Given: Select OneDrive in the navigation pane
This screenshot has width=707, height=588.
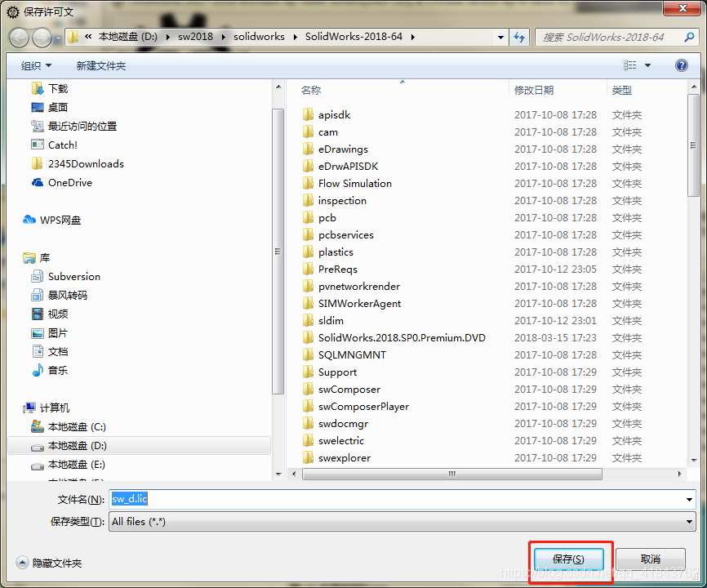Looking at the screenshot, I should point(62,183).
